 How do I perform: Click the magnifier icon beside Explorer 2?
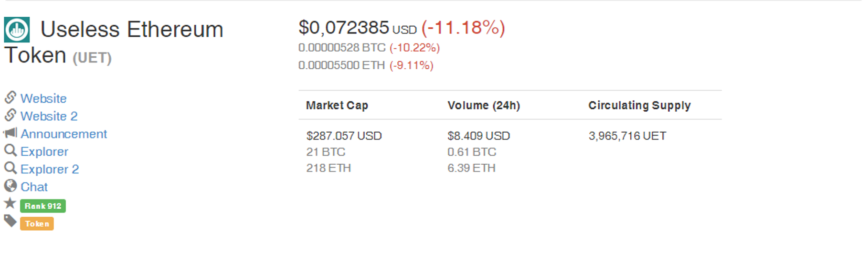click(11, 169)
